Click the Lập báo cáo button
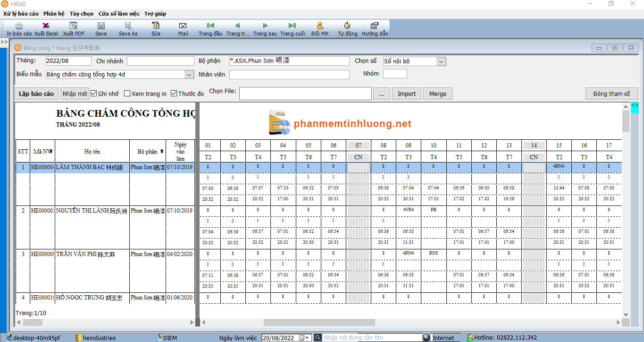644x342 pixels. [36, 94]
